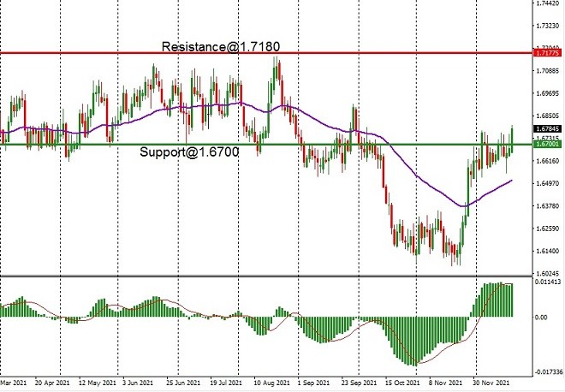This screenshot has height=392, width=565.
Task: Click the Resistance@1.7180 text label
Action: click(x=221, y=46)
